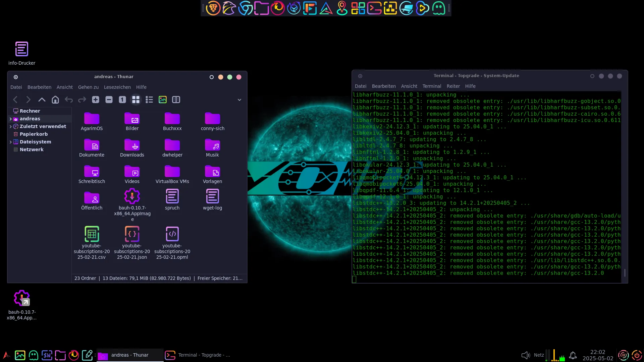This screenshot has width=644, height=362.
Task: Switch to detailed list view
Action: point(149,100)
